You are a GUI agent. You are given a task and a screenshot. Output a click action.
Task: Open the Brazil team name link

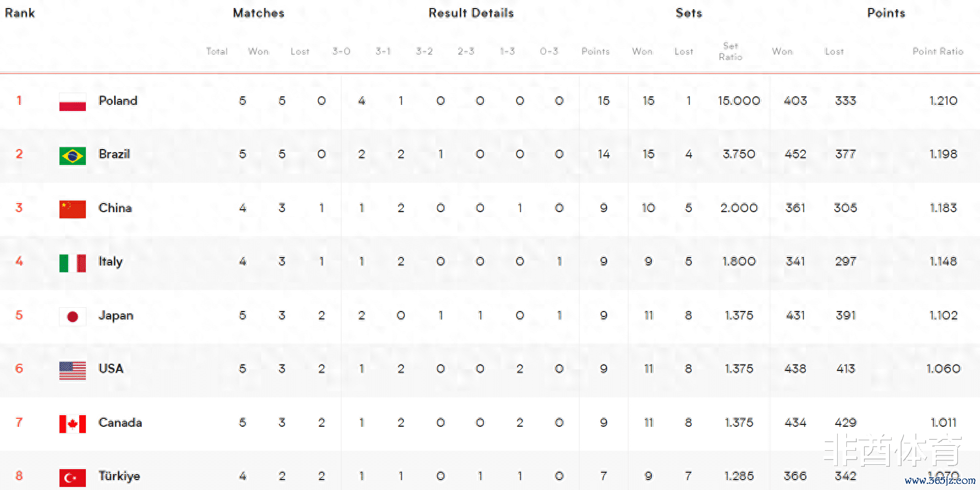(x=114, y=154)
